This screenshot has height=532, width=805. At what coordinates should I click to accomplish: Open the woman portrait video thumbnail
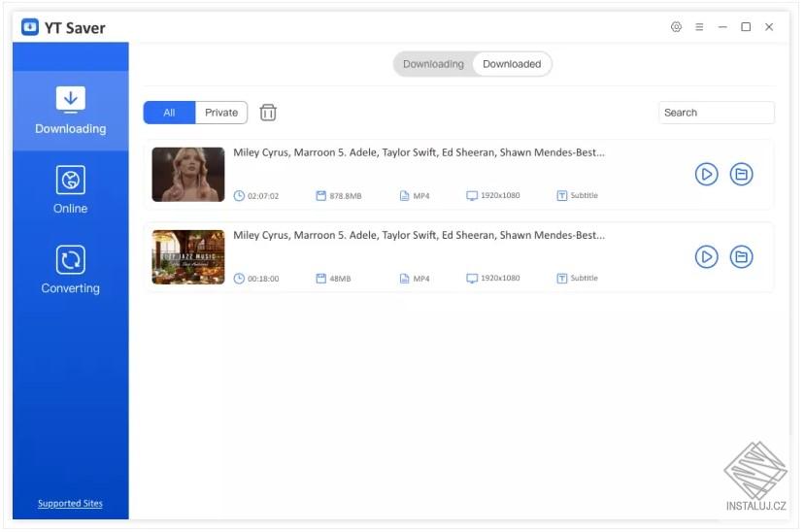click(x=188, y=175)
